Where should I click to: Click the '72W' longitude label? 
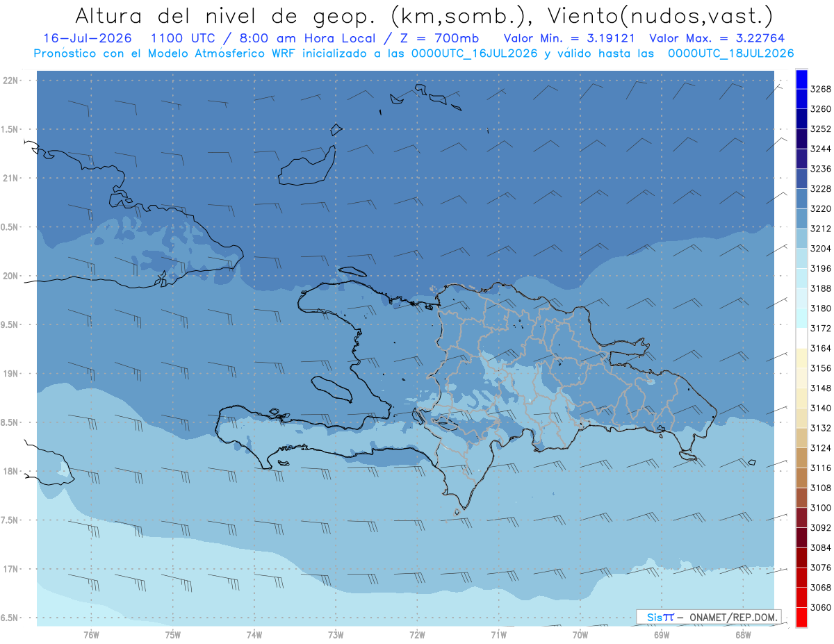[x=417, y=636]
